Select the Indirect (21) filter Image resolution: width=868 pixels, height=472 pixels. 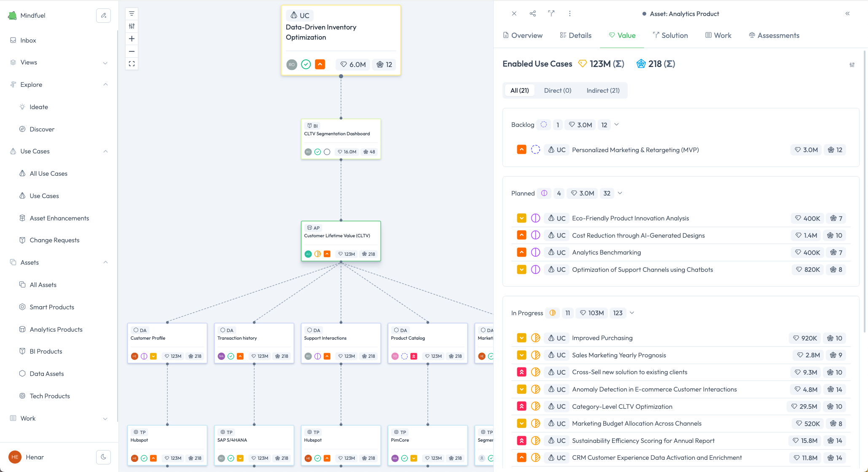(603, 91)
